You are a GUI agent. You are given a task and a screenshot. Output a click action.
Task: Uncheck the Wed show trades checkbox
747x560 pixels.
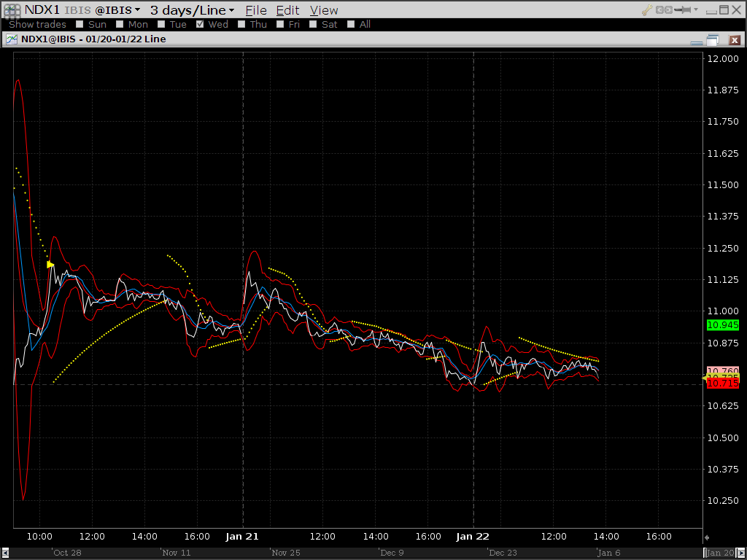(200, 24)
